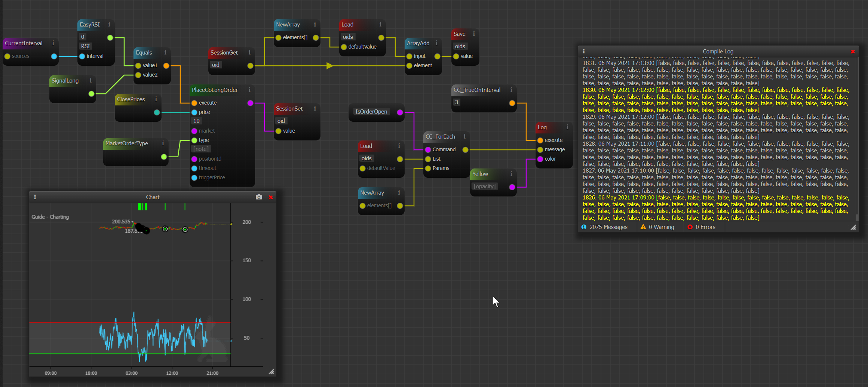Select log entry 1830 highlighted in yellow
The image size is (868, 387).
[716, 100]
